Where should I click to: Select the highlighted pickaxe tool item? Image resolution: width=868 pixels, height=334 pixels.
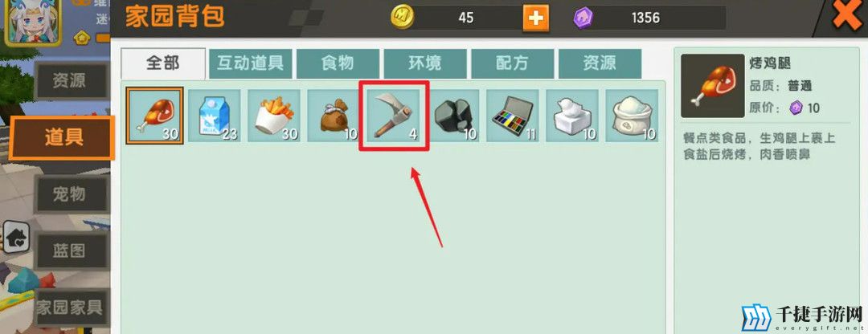[x=394, y=116]
